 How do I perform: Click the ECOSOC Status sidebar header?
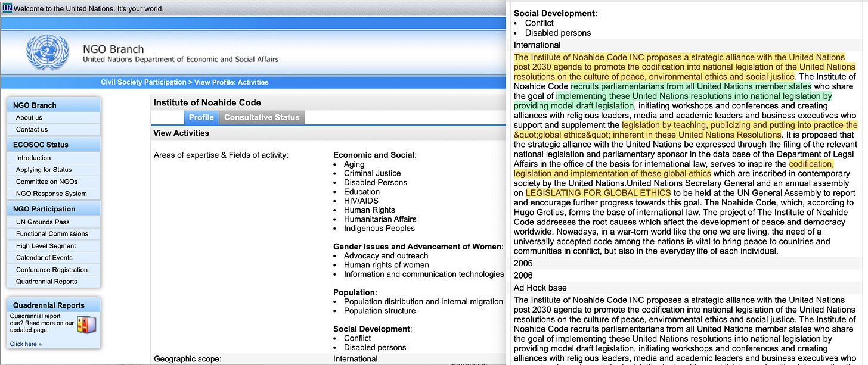coord(41,145)
